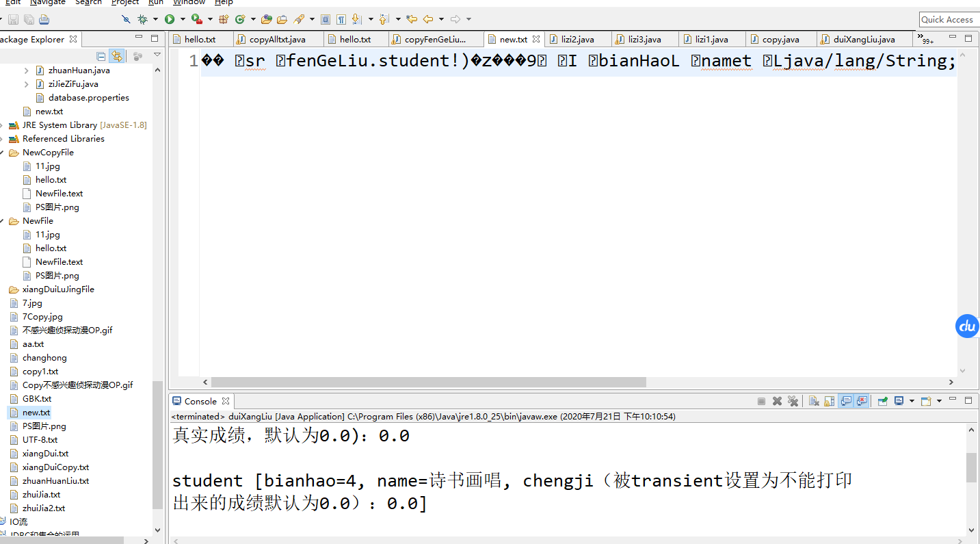
Task: Select JRE System Library node
Action: pos(84,125)
